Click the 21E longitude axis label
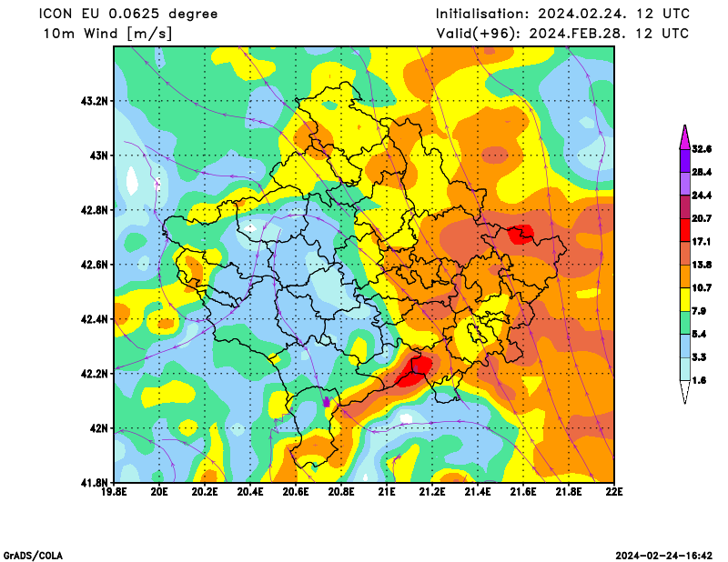Viewport: 728px width, 562px height. [x=388, y=491]
